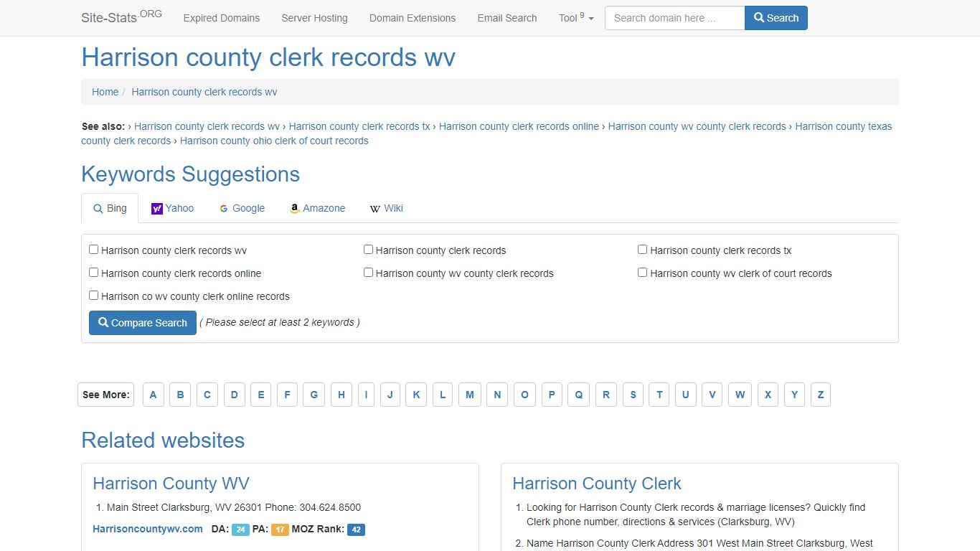
Task: Open the 'Harrison County Clerk' related website
Action: tap(597, 484)
